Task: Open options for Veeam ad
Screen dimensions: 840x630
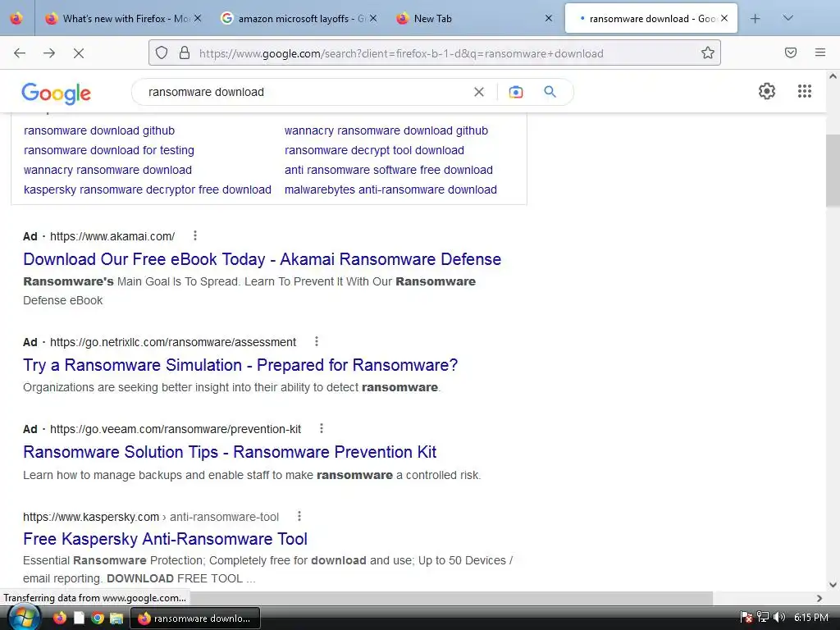Action: pyautogui.click(x=322, y=428)
